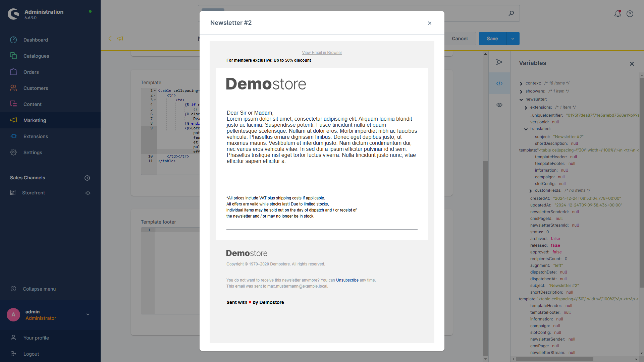Click View Email in Browser link
The image size is (644, 362).
coord(322,53)
